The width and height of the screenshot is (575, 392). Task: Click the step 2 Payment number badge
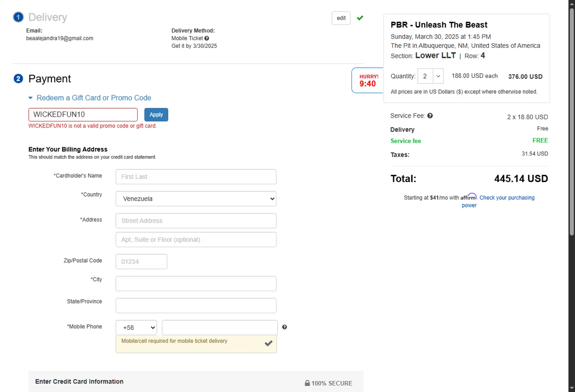coord(18,79)
